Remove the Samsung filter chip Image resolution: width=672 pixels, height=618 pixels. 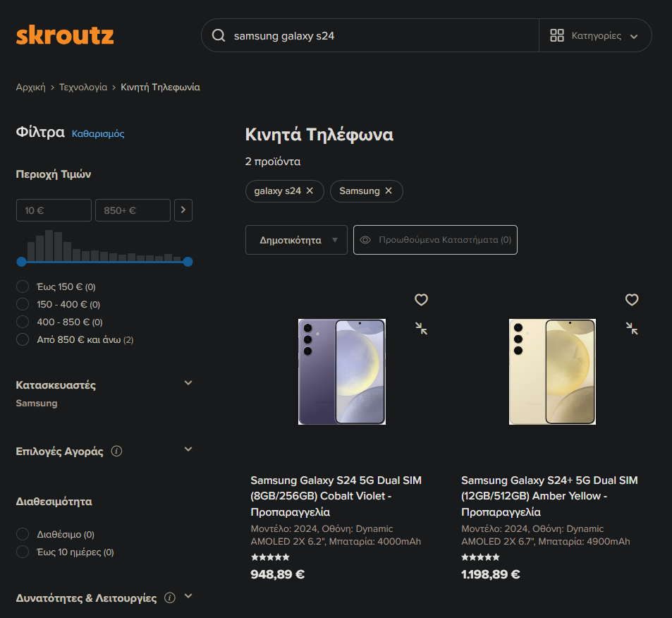click(x=389, y=190)
